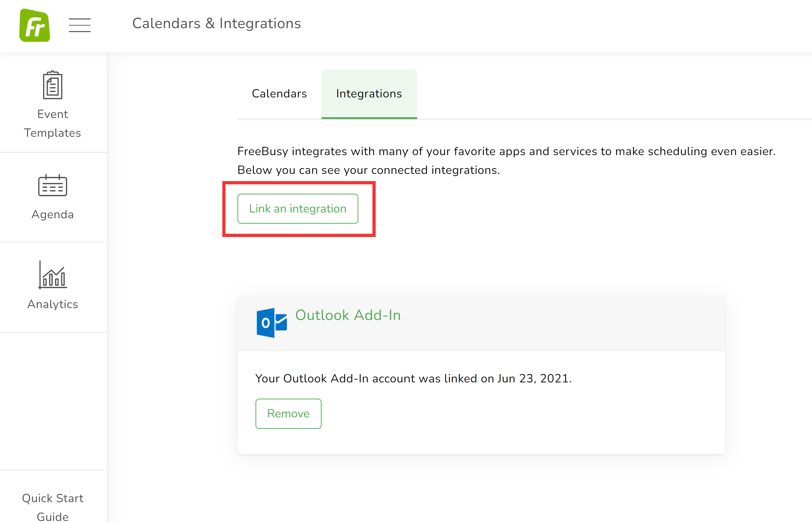Go to Event Templates via its label
Image resolution: width=812 pixels, height=522 pixels.
[53, 123]
